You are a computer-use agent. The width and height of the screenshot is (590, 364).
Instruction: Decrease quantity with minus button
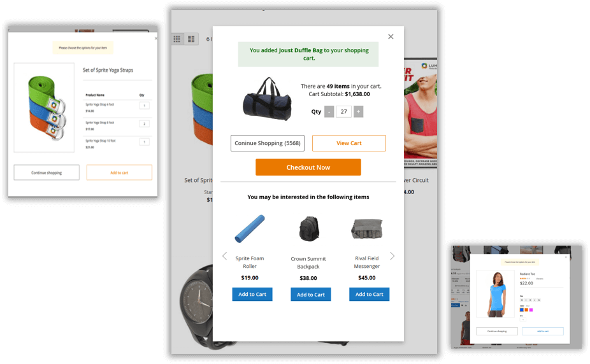pos(329,111)
